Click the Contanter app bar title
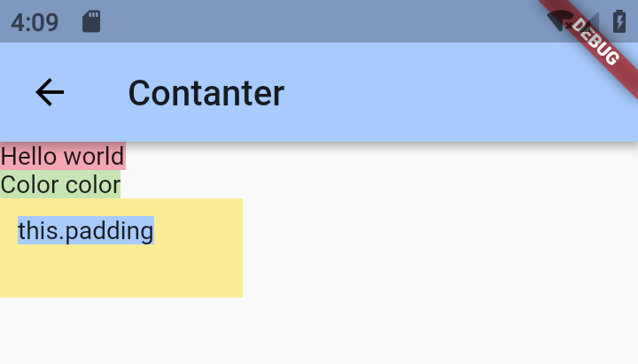 [x=206, y=93]
